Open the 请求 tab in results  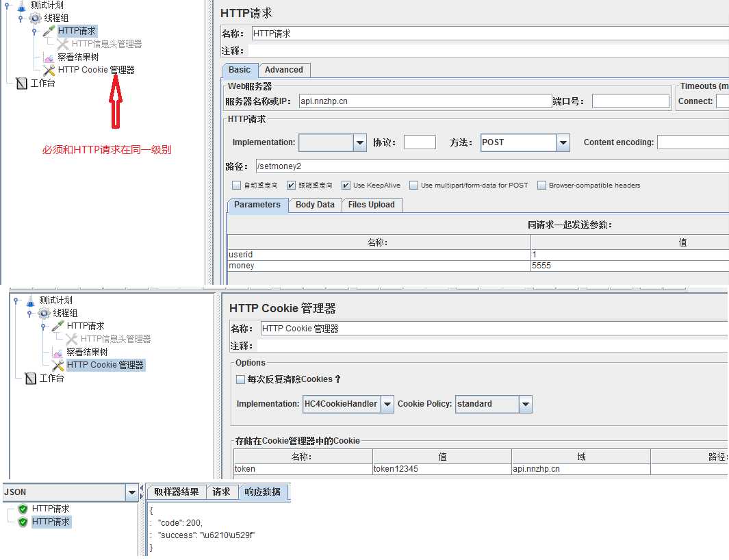coord(221,492)
